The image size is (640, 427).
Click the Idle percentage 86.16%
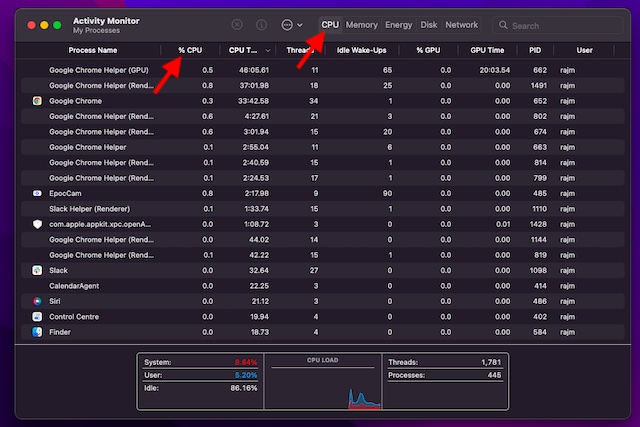[244, 388]
